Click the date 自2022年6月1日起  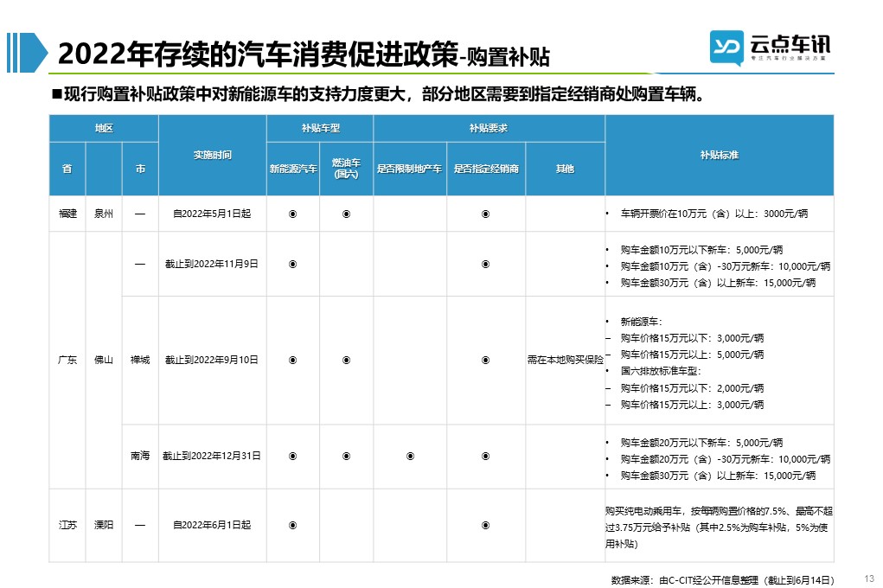(x=212, y=525)
